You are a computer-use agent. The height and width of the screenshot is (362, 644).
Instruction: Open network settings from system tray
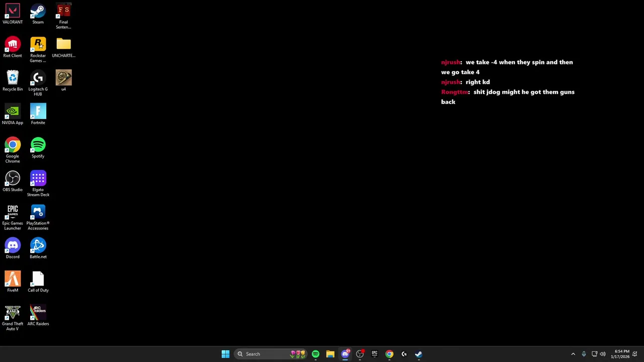pos(594,354)
